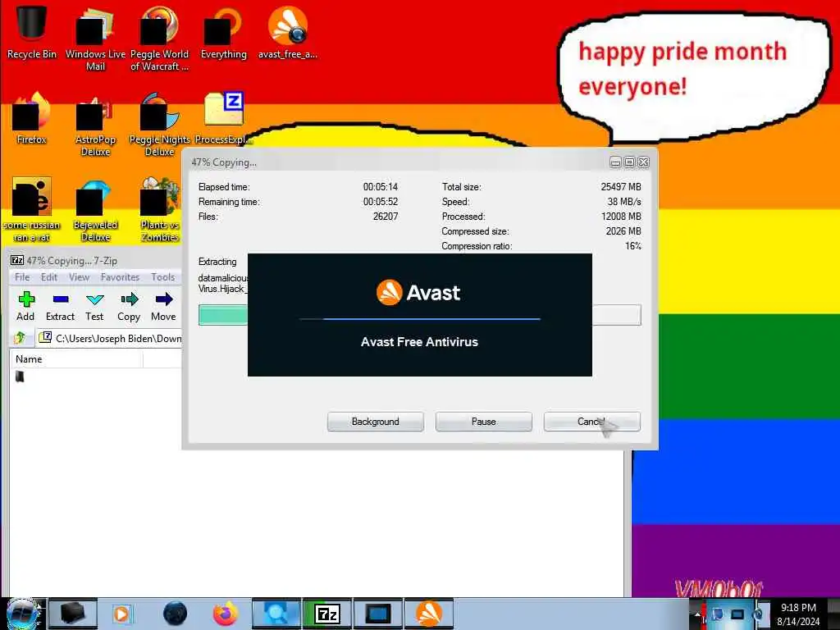Open the Edit menu in 7-Zip
This screenshot has width=840, height=630.
pos(48,277)
